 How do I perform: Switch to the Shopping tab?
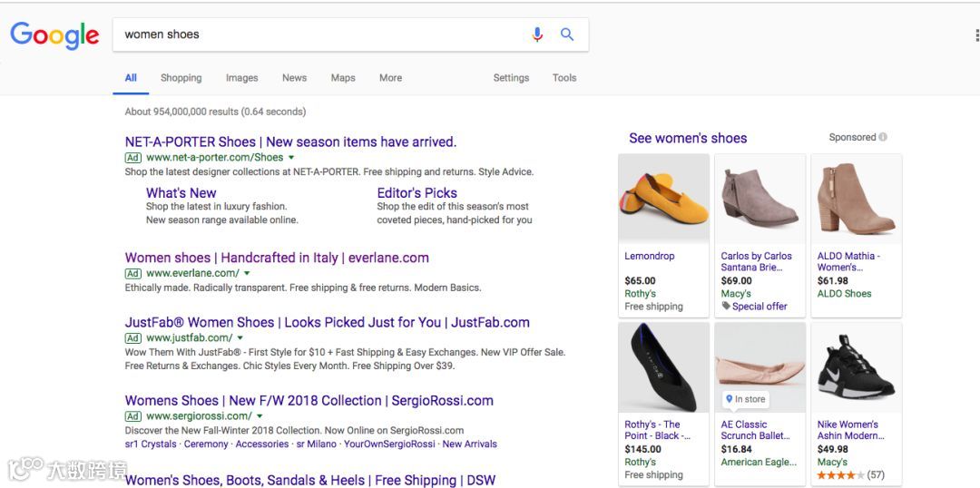[x=181, y=78]
